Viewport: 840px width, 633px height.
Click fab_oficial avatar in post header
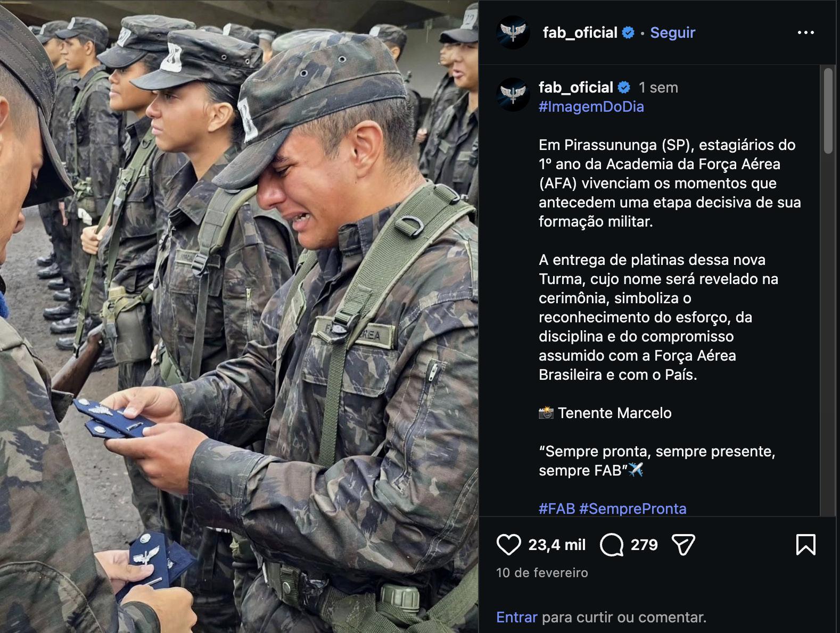pyautogui.click(x=513, y=32)
